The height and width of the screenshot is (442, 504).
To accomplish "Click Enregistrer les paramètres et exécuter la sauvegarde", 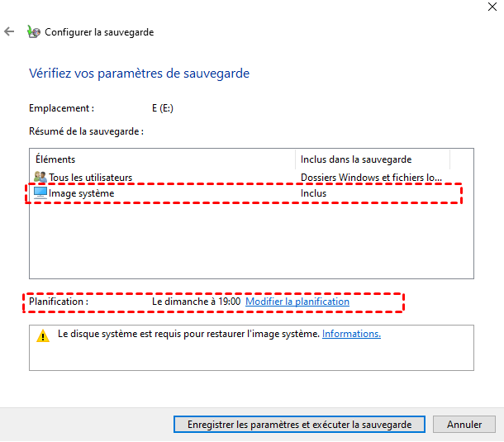I will [x=299, y=424].
